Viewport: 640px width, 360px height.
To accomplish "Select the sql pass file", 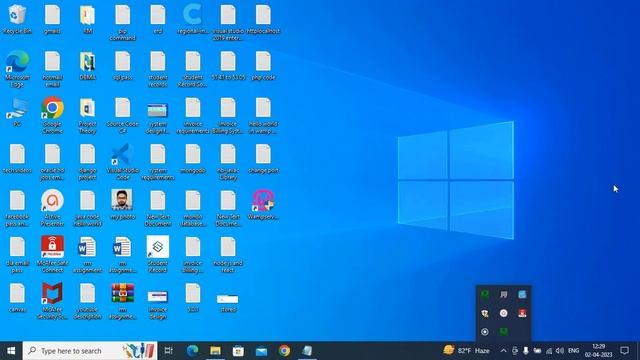I will point(122,66).
